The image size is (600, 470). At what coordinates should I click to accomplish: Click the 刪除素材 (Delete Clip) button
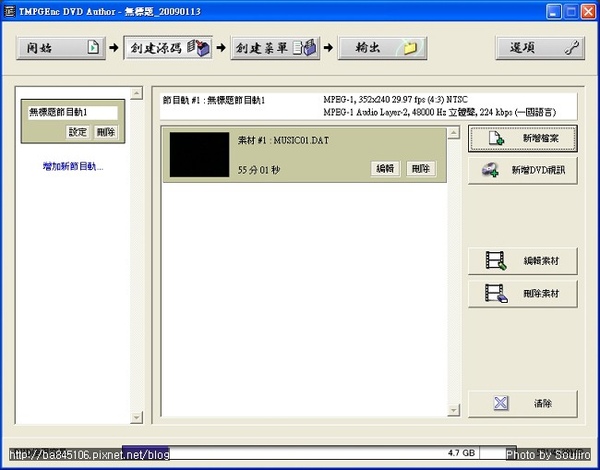[x=523, y=294]
